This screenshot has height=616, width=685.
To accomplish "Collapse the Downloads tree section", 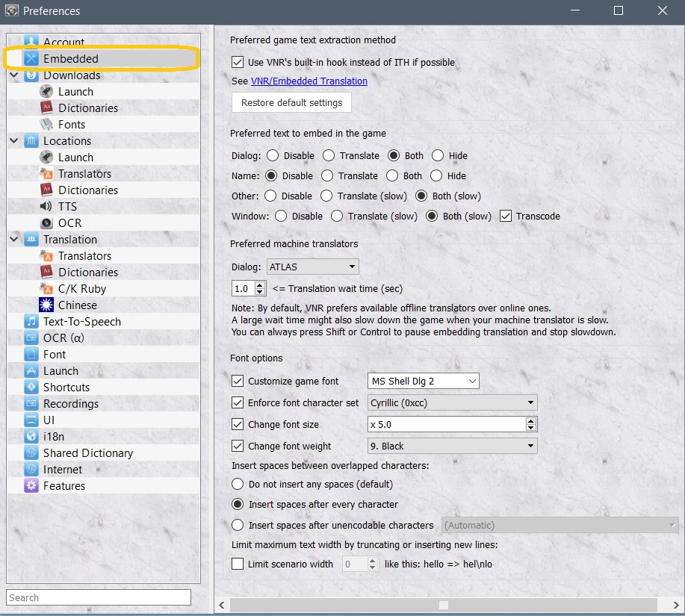I will [x=14, y=75].
